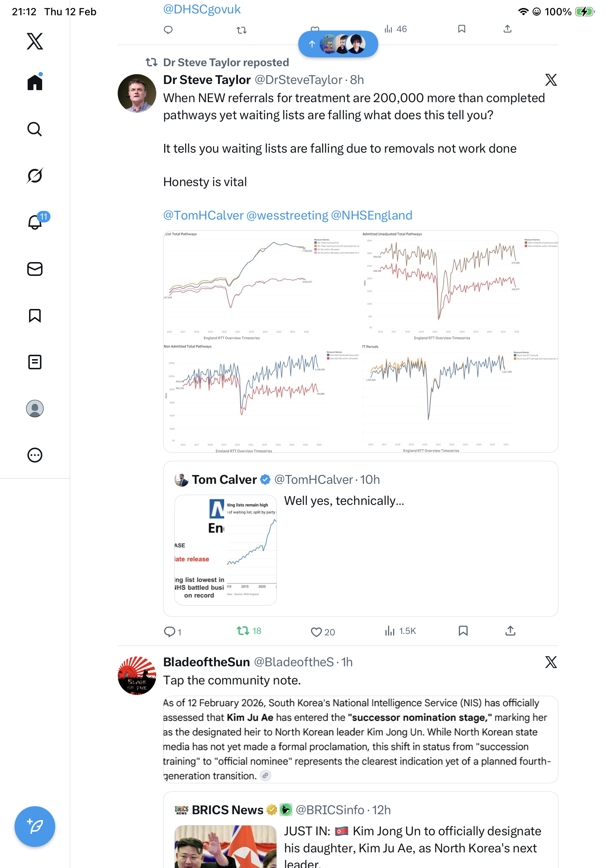
Task: Open the Profile page from sidebar
Action: pos(35,409)
